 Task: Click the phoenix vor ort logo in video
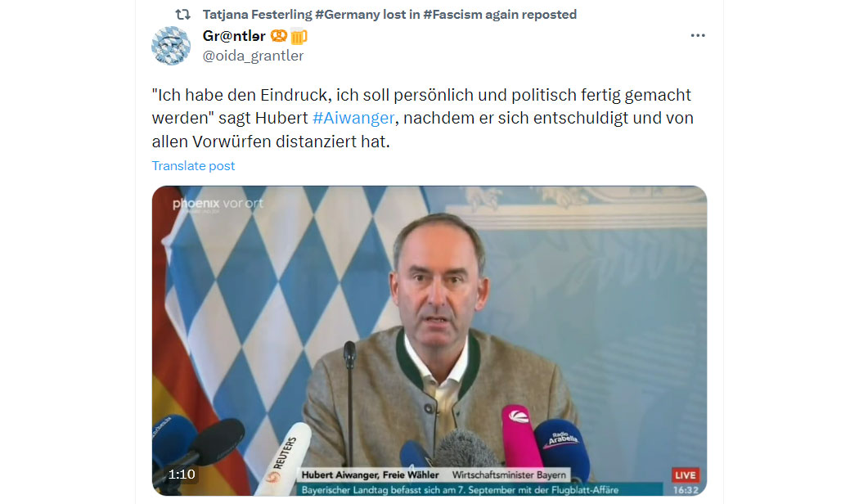tap(218, 205)
